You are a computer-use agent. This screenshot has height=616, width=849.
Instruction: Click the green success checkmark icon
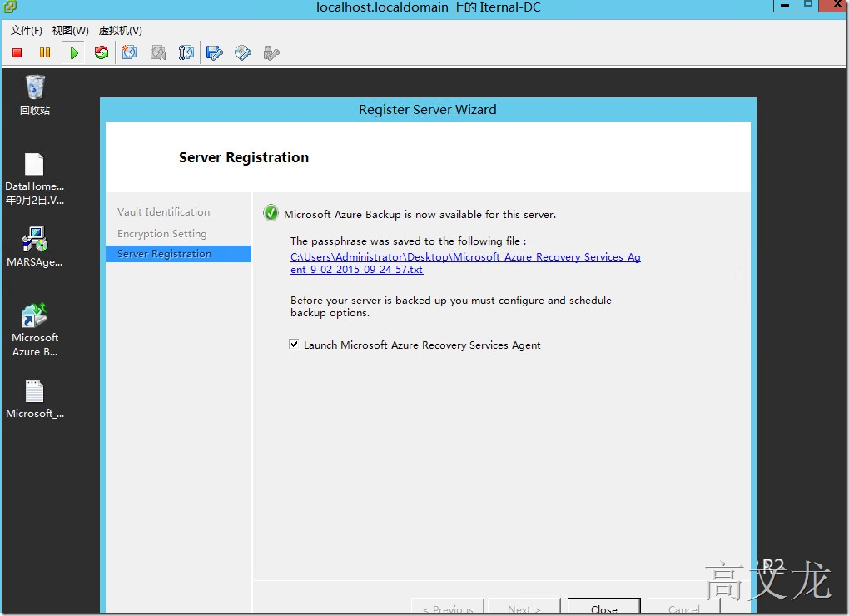coord(271,213)
